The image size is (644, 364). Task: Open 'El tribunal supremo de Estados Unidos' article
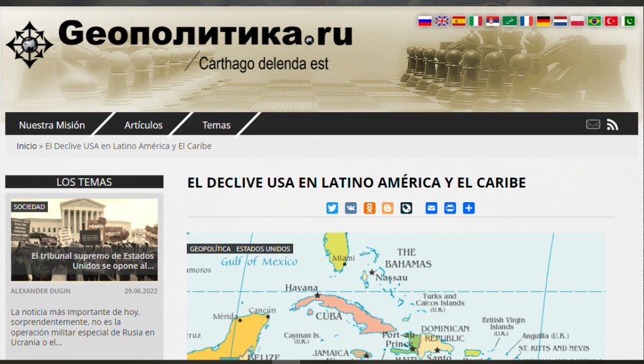pyautogui.click(x=92, y=261)
